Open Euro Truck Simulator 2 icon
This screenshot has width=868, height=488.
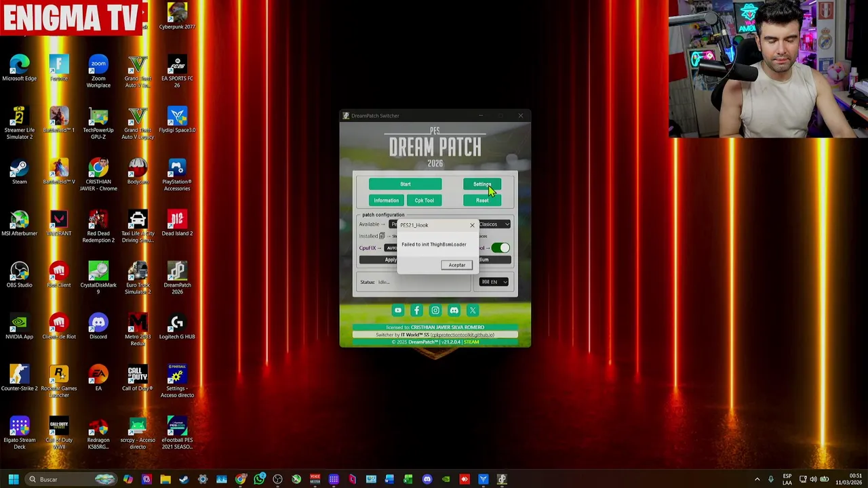[138, 278]
